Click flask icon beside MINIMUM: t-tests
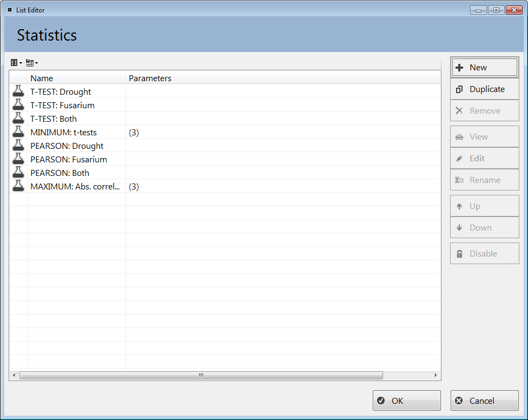Image resolution: width=528 pixels, height=420 pixels. (18, 132)
